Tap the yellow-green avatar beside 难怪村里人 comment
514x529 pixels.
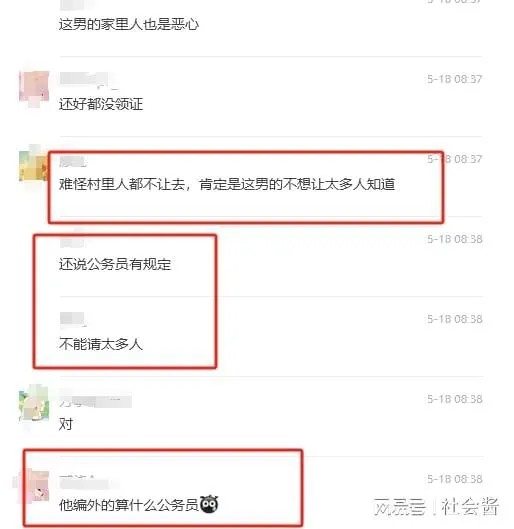click(x=34, y=164)
